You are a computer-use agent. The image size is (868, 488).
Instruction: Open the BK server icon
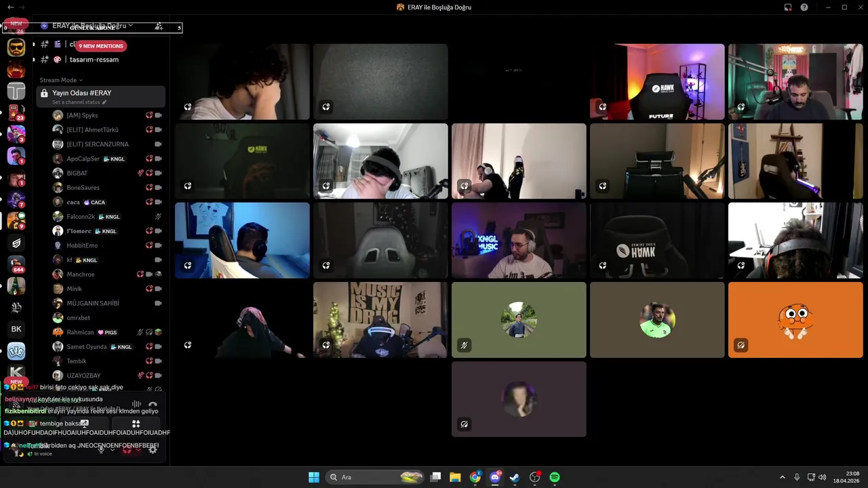[16, 329]
